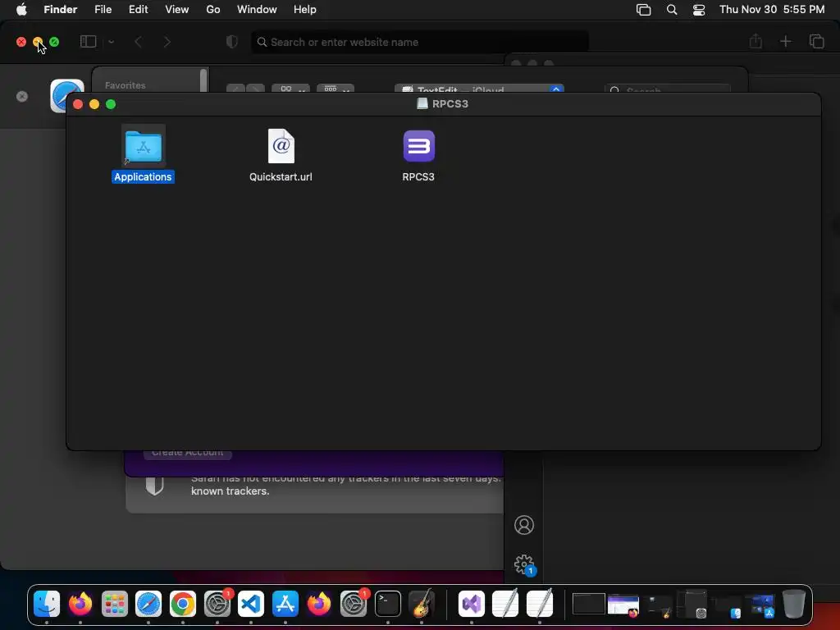Close the Safari start page tab
Viewport: 840px width, 630px height.
(x=22, y=96)
